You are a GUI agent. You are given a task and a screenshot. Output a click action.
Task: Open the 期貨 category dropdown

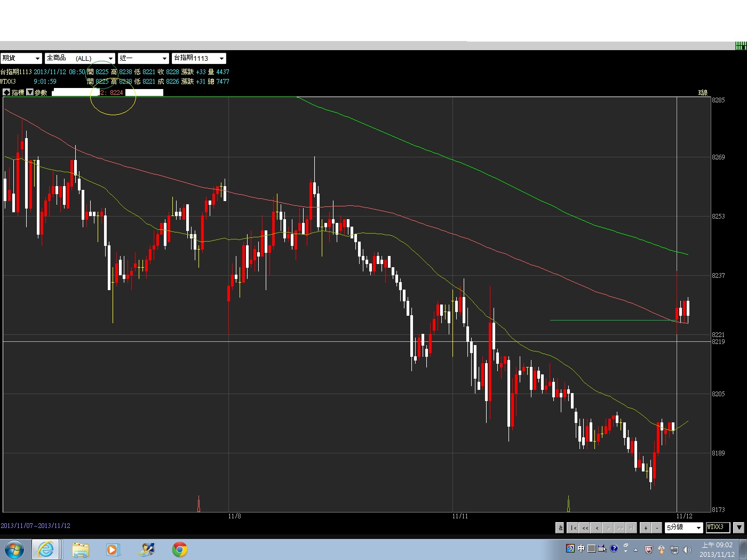pyautogui.click(x=21, y=58)
